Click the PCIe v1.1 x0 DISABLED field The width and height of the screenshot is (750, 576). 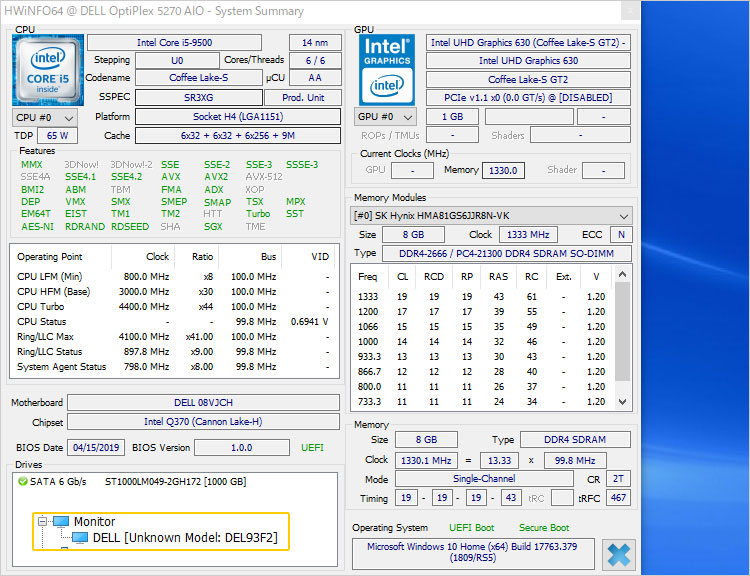[529, 98]
